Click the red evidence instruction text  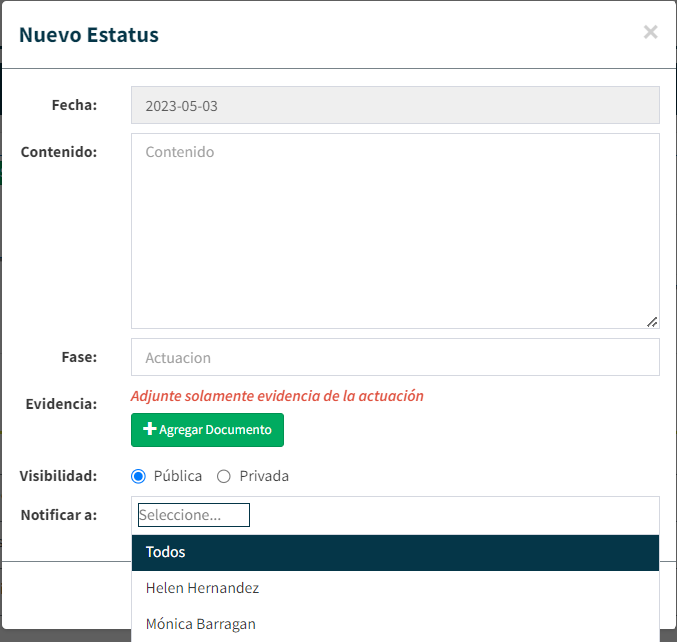pyautogui.click(x=277, y=396)
